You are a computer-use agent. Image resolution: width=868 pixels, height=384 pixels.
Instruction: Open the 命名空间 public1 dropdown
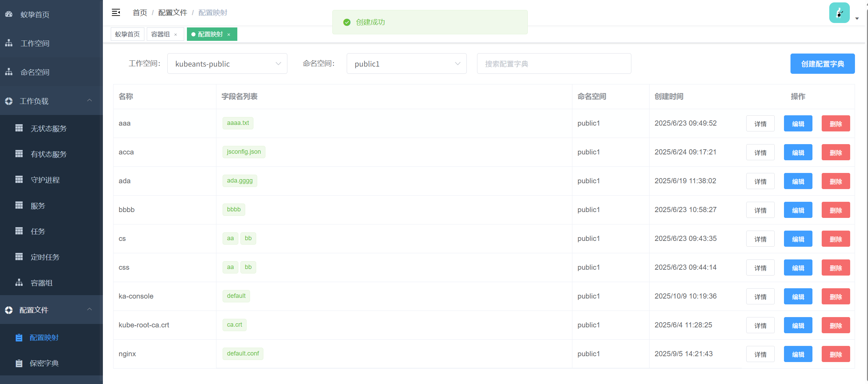[x=406, y=64]
